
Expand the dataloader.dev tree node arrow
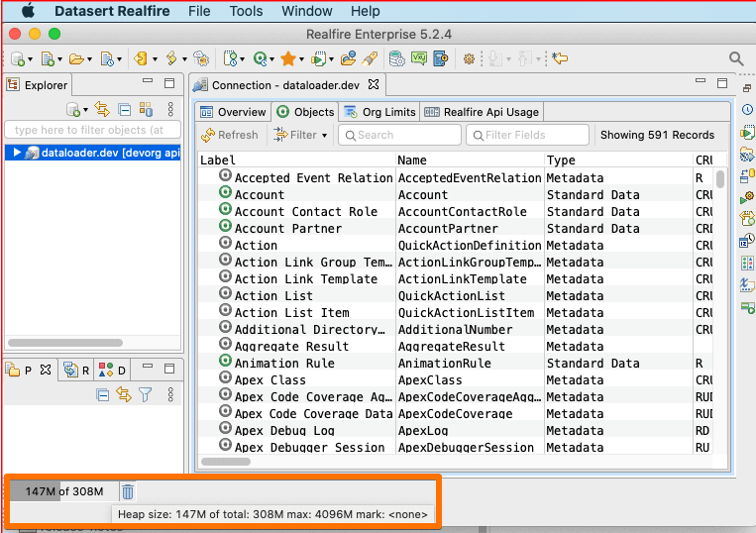17,153
